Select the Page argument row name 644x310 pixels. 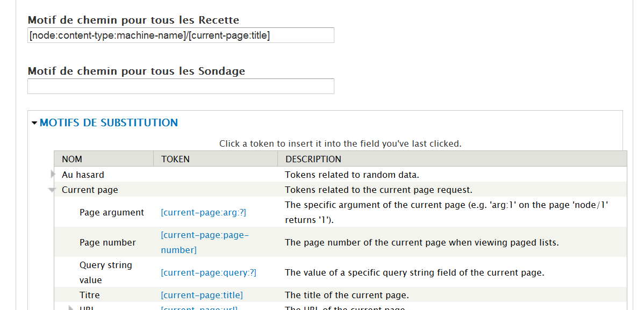tap(112, 212)
